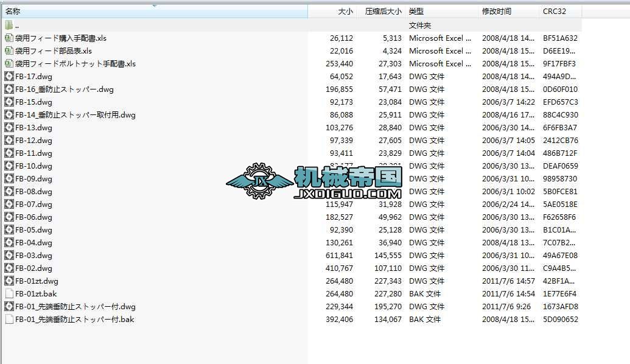This screenshot has width=630, height=364.
Task: Click the Excel icon of 袋用フィードボルトナット手配書.xls
Action: point(9,63)
